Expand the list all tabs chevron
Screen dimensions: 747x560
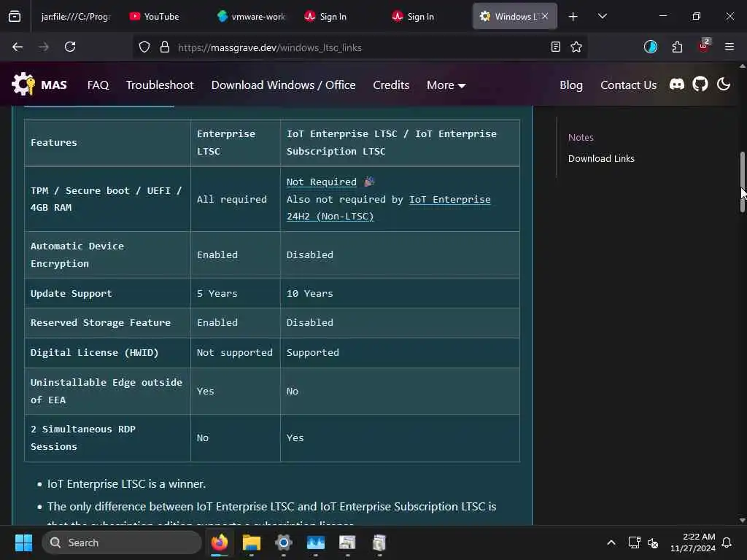(x=602, y=16)
